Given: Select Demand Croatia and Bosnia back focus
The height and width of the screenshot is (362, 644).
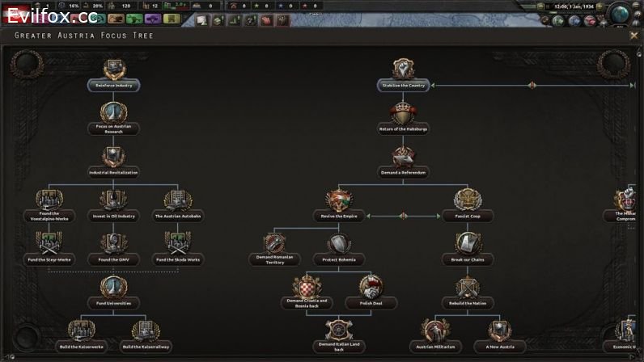Looking at the screenshot, I should click(x=307, y=287).
